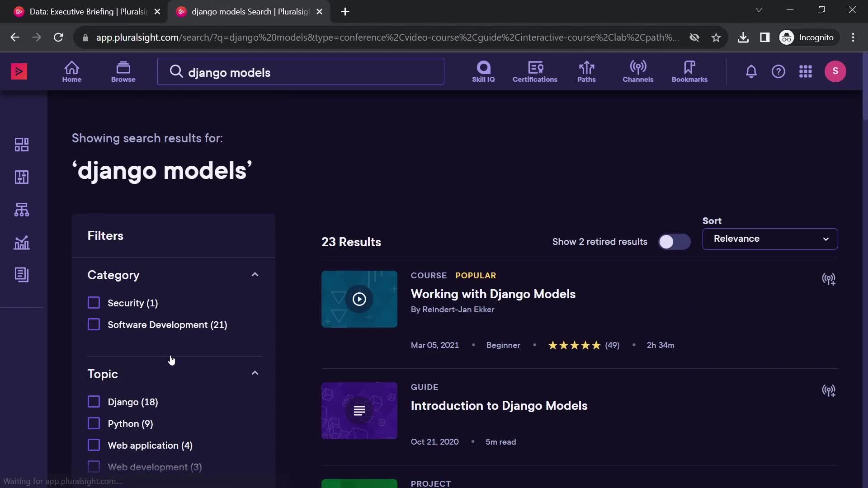Open the Certifications section
Screen dimensions: 868x488
click(535, 71)
